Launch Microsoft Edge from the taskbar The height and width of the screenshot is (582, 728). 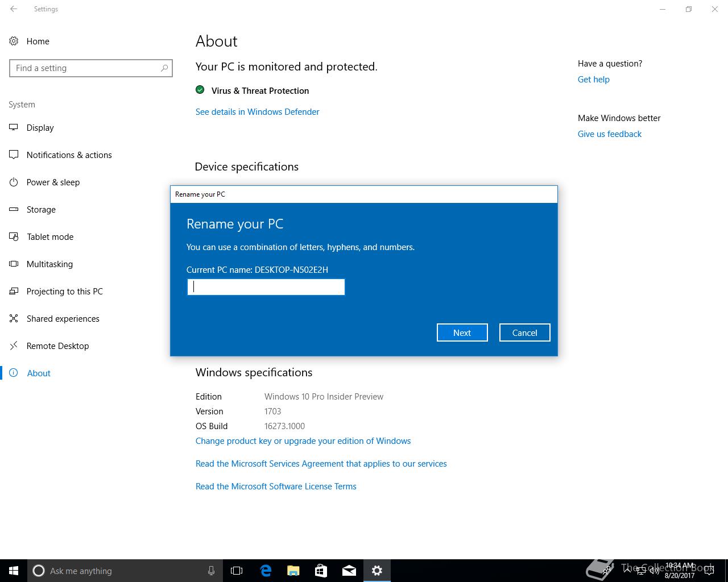(266, 571)
